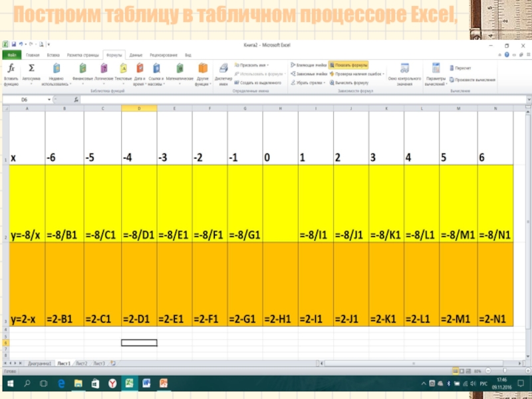The image size is (532, 399).
Task: Switch to the Данные ribbon tab
Action: [136, 55]
